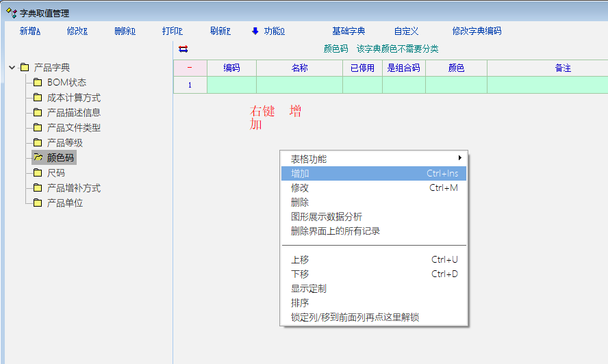Choose 删除 in the context menu

(374, 202)
